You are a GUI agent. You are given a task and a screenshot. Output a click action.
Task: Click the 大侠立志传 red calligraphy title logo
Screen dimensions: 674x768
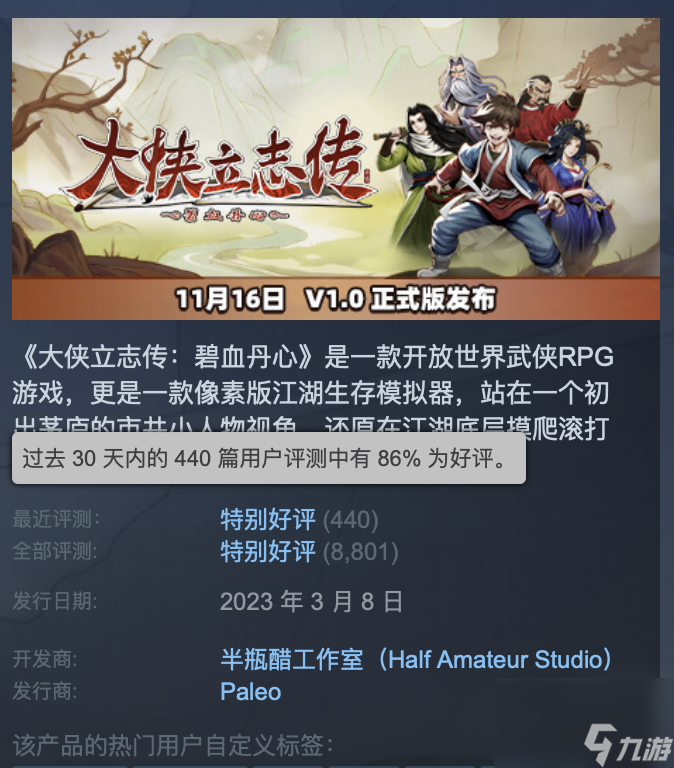click(221, 166)
